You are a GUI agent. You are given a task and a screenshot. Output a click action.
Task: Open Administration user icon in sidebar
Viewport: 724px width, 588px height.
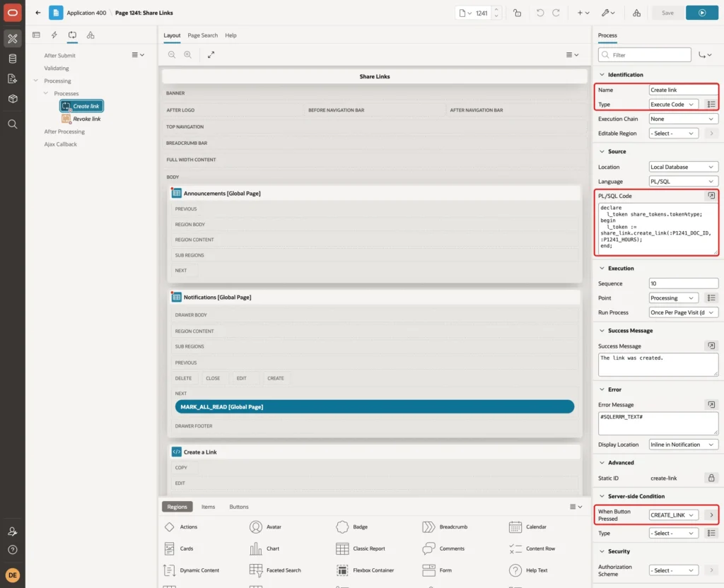(x=13, y=531)
